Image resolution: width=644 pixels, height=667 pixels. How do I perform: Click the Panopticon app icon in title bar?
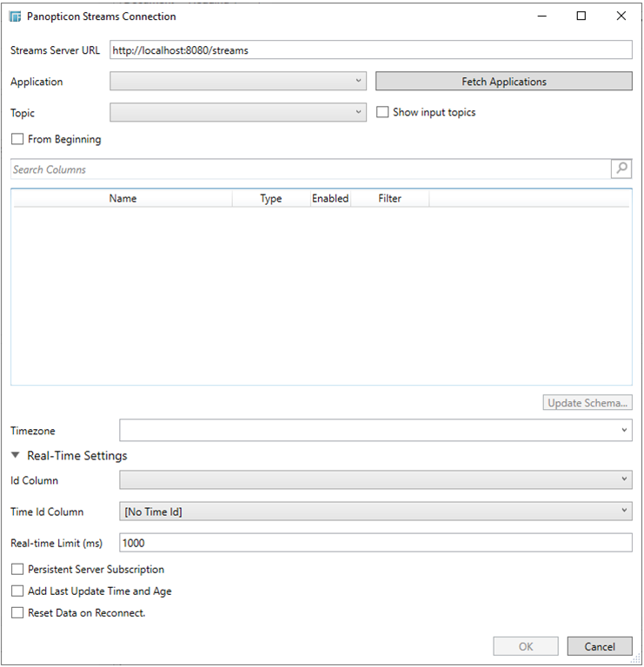pos(16,17)
